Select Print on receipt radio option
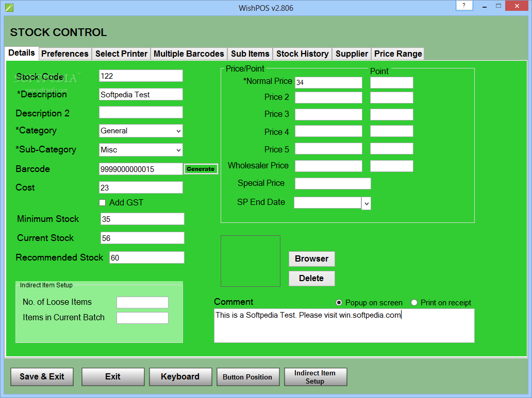Screen dimensions: 532x398 [414, 302]
